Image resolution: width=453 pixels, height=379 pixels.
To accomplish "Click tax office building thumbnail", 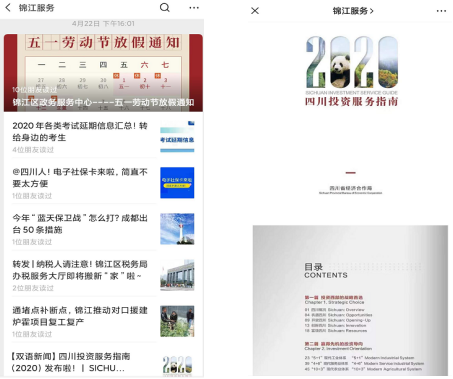I will 177,275.
